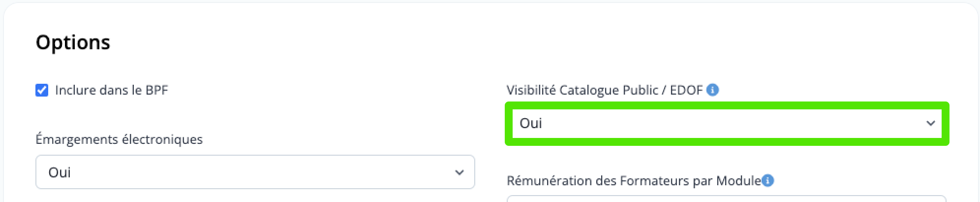
Task: Show the trainer remuneration info tooltip icon
Action: point(768,181)
